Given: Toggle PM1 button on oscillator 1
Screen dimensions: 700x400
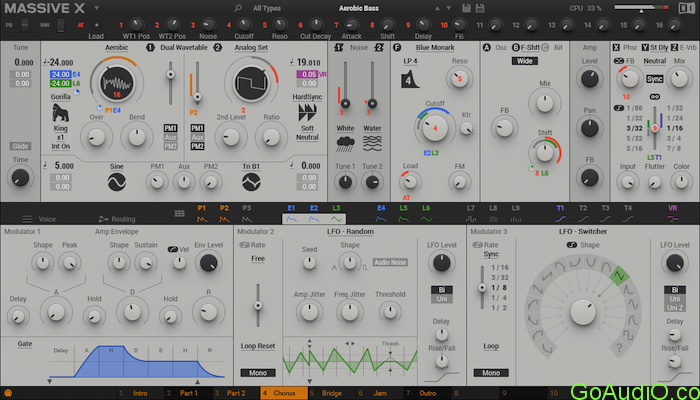Looking at the screenshot, I should 171,128.
